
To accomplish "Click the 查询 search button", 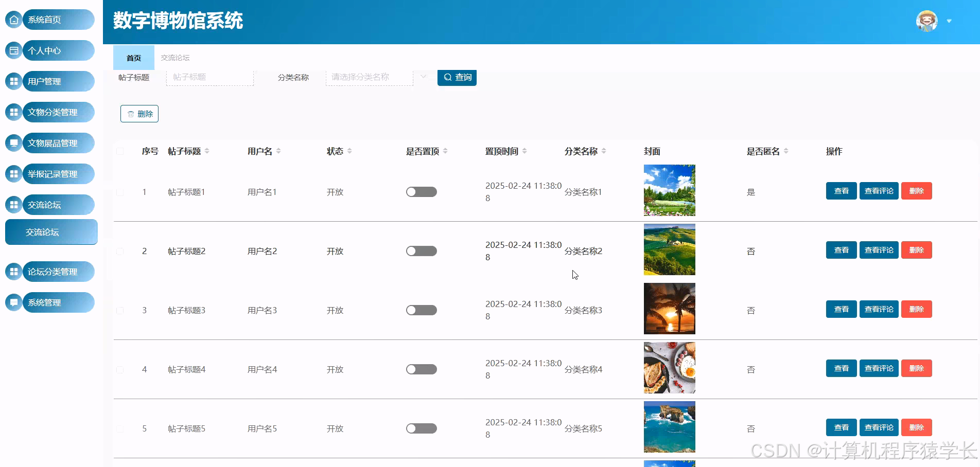I will click(x=456, y=77).
